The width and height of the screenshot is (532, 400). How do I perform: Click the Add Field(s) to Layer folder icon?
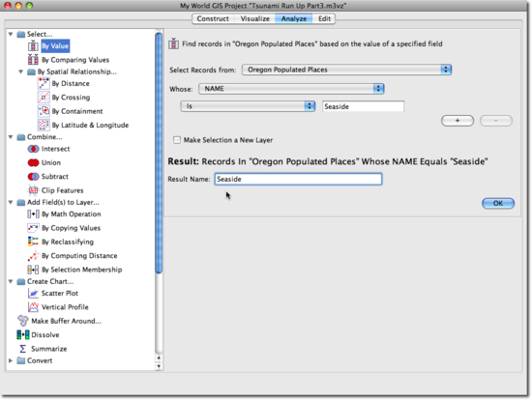[x=21, y=202]
